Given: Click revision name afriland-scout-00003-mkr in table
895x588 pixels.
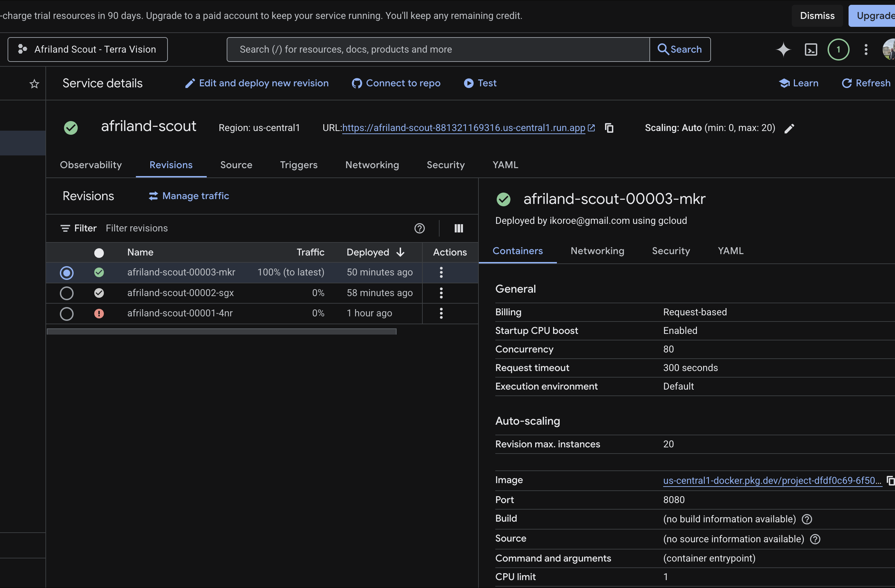Looking at the screenshot, I should 181,272.
